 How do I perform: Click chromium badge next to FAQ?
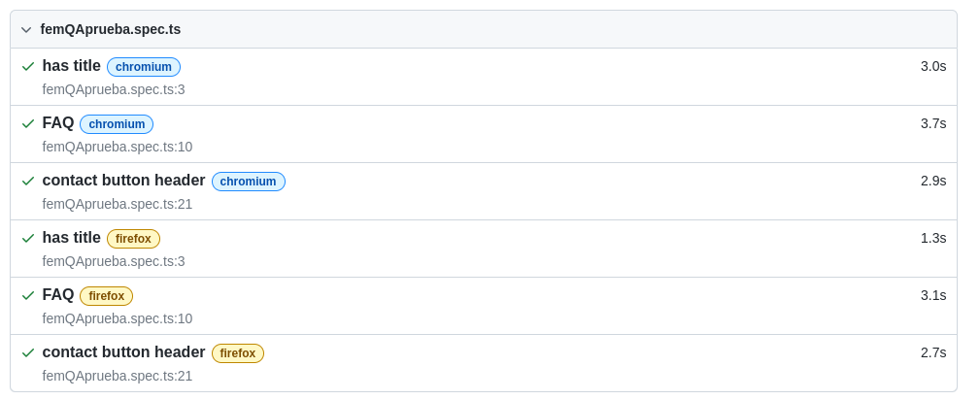tap(117, 124)
